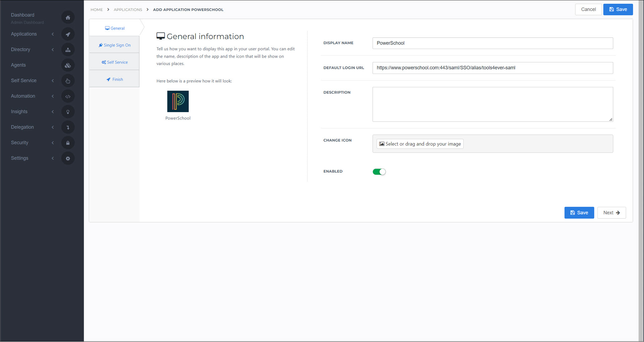Click the Self Service hand pointer icon

point(68,81)
